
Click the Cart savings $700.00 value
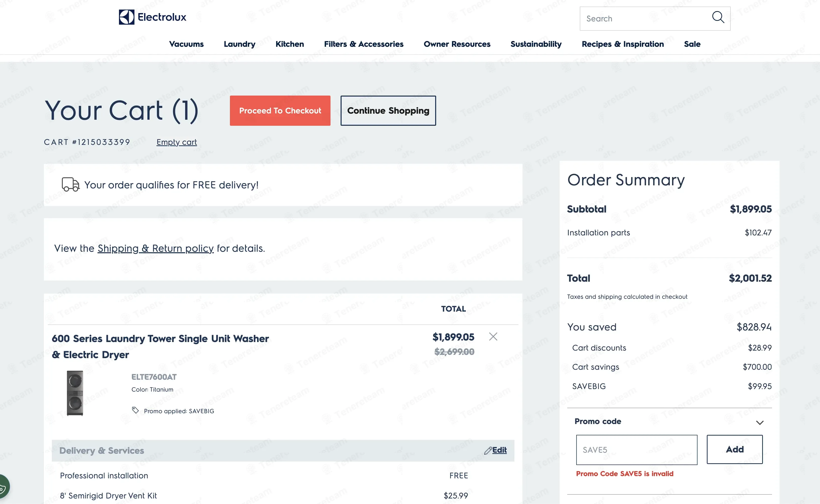pyautogui.click(x=757, y=367)
